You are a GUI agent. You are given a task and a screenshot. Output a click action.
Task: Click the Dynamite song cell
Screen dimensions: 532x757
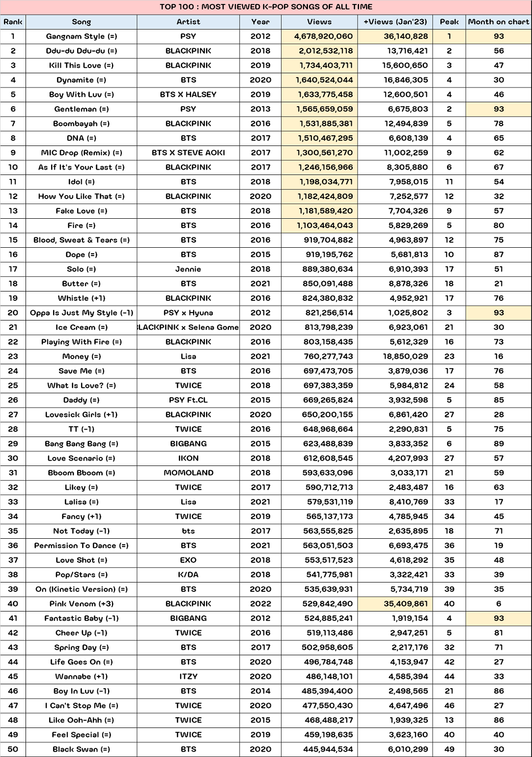(x=81, y=80)
